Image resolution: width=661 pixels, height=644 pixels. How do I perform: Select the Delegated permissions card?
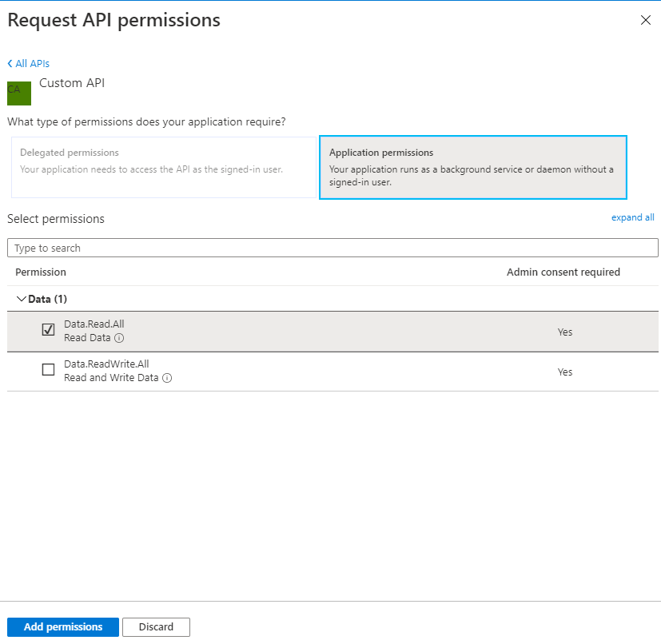coord(164,167)
